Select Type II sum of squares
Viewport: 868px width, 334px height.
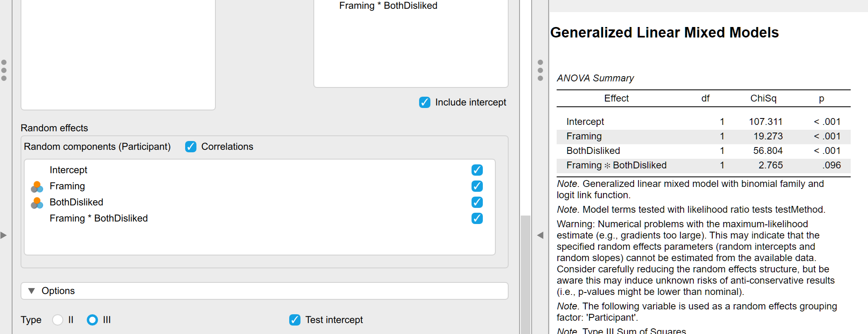58,320
